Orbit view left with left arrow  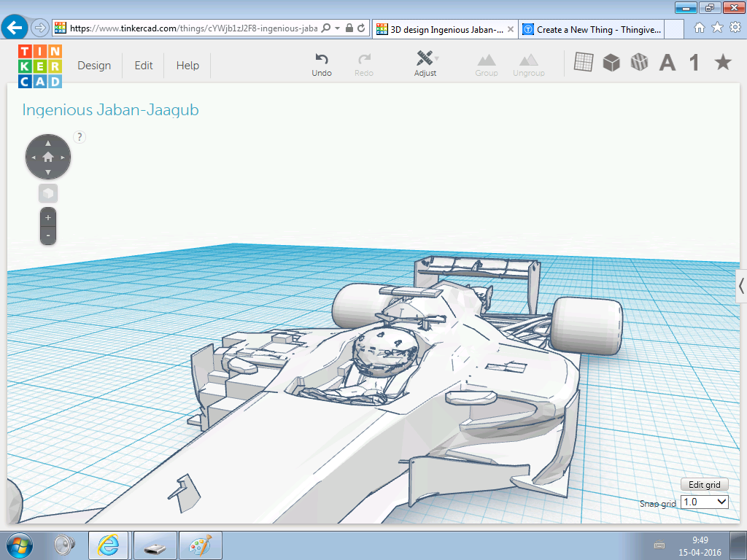point(34,157)
